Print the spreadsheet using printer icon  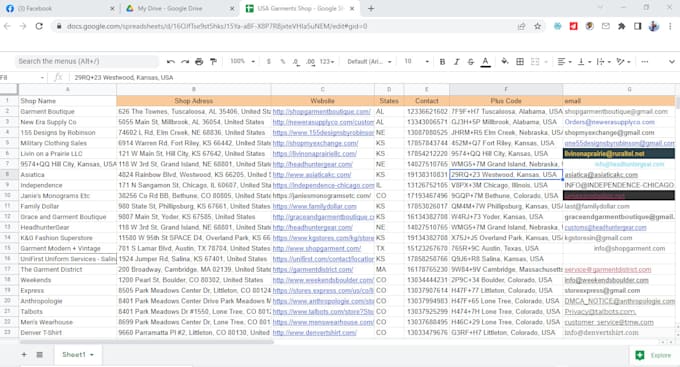pyautogui.click(x=199, y=62)
